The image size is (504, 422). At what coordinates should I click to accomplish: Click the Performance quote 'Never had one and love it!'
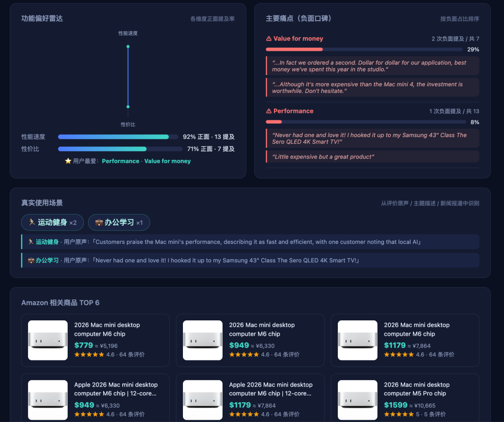tap(372, 138)
